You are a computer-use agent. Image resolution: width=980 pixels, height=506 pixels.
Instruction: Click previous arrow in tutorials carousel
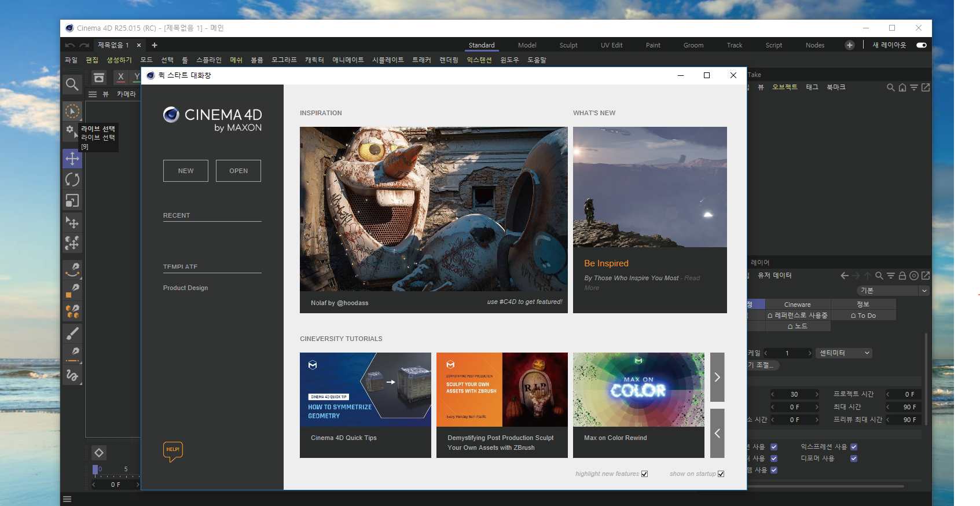coord(717,433)
